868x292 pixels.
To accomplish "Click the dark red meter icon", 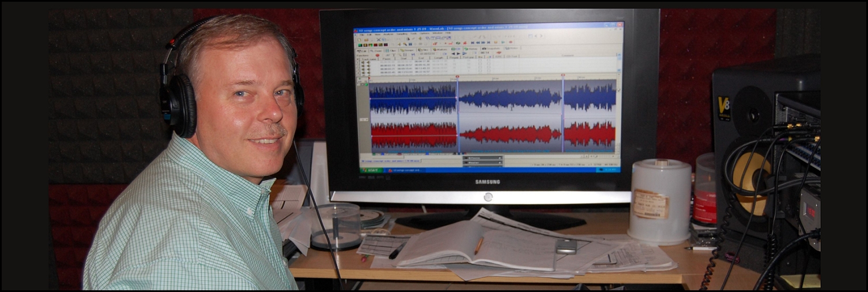I will click(x=375, y=44).
